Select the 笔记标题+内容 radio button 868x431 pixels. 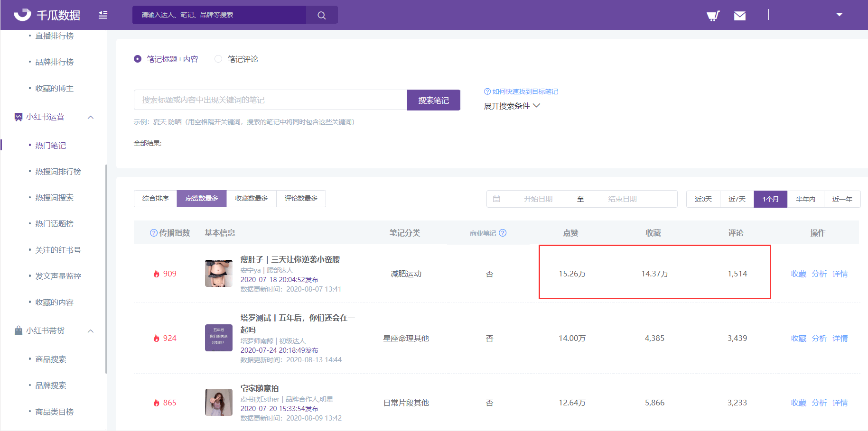click(x=138, y=59)
